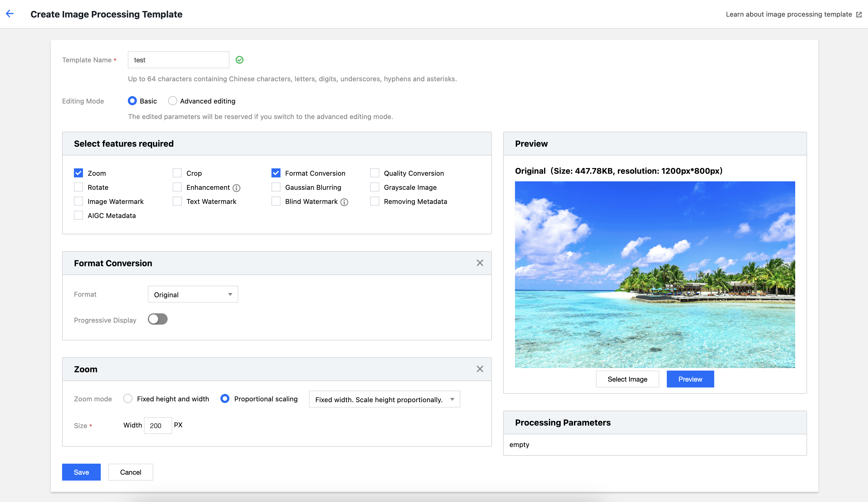Click the back arrow icon
This screenshot has width=868, height=502.
click(10, 14)
